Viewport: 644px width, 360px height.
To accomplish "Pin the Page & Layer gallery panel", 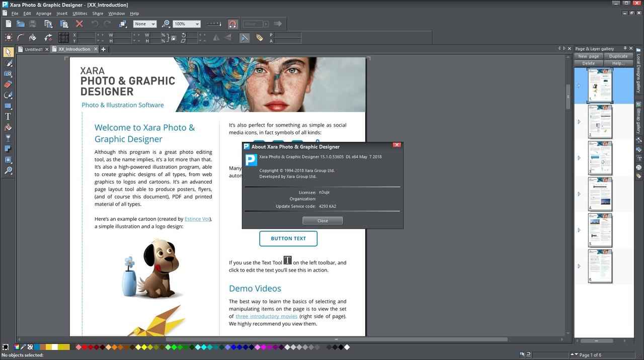I will tap(625, 49).
